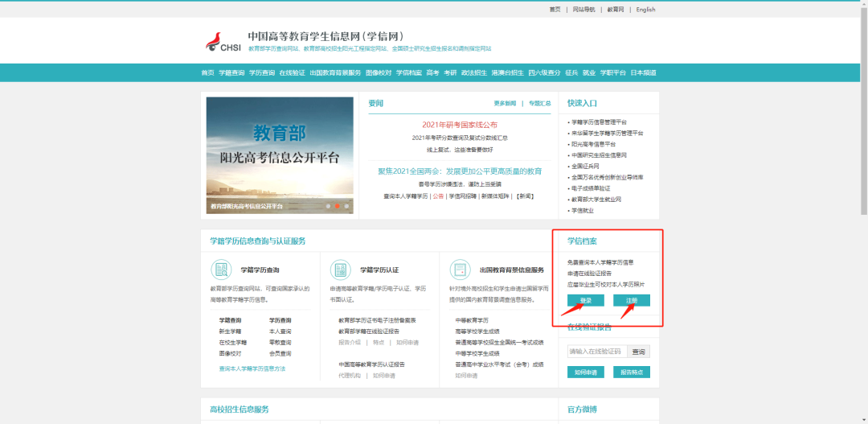Image resolution: width=868 pixels, height=424 pixels.
Task: Click 中国高等教育学历认证报告
Action: pos(372,364)
